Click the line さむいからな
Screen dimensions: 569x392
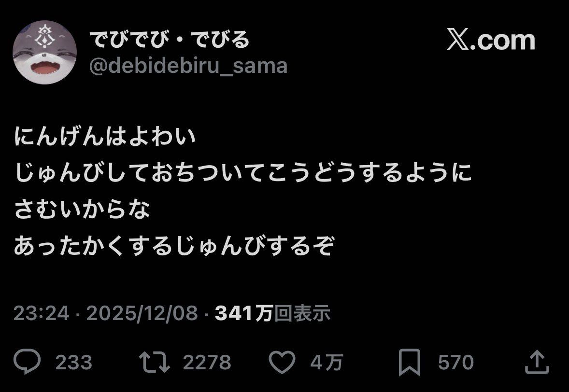(x=82, y=209)
